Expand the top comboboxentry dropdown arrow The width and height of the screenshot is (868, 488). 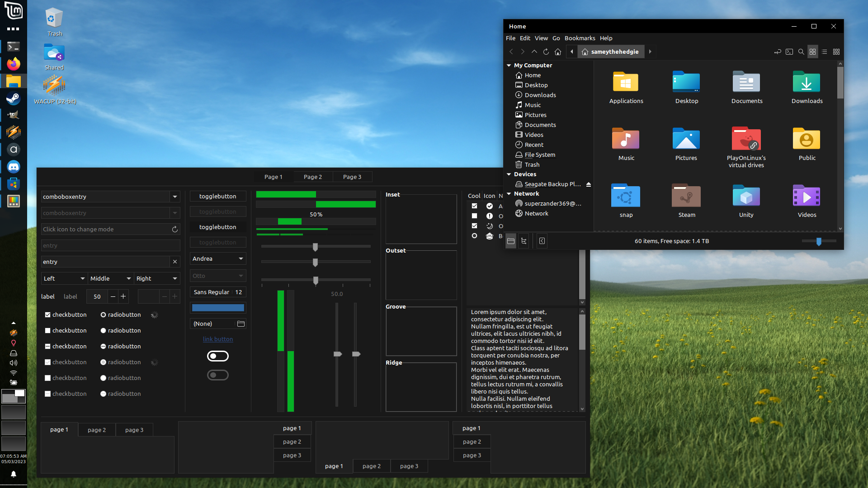[175, 197]
